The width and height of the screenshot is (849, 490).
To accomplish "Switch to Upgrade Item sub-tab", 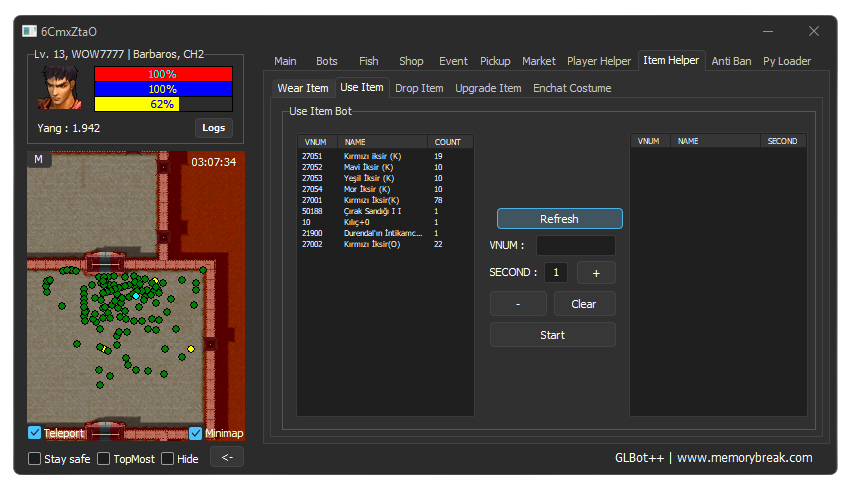I will click(x=488, y=88).
